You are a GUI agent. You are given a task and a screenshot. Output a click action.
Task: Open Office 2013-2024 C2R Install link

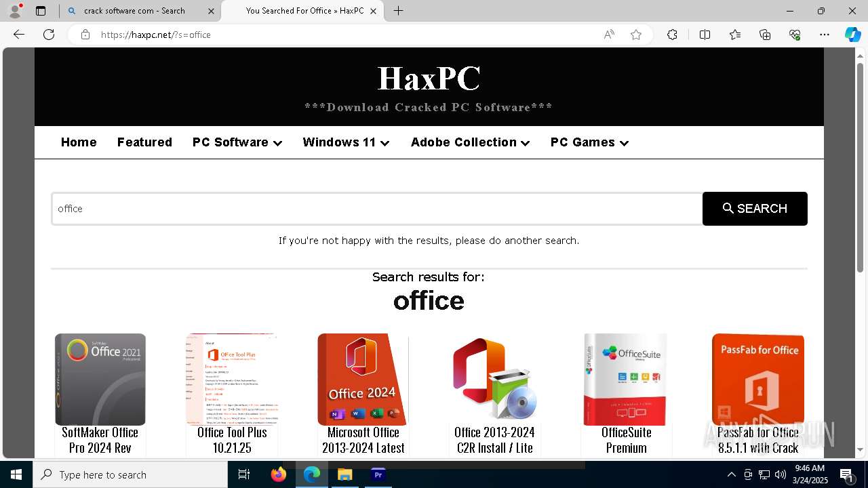click(x=495, y=440)
